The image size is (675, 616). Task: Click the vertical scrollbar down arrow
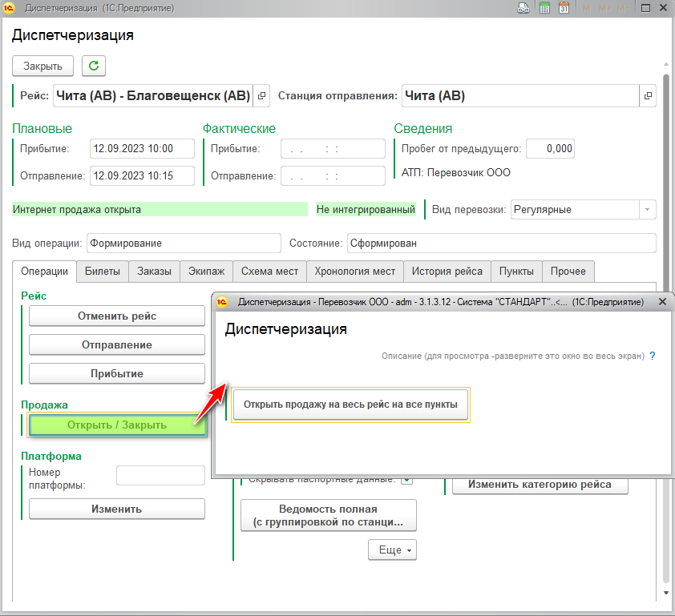point(666,594)
